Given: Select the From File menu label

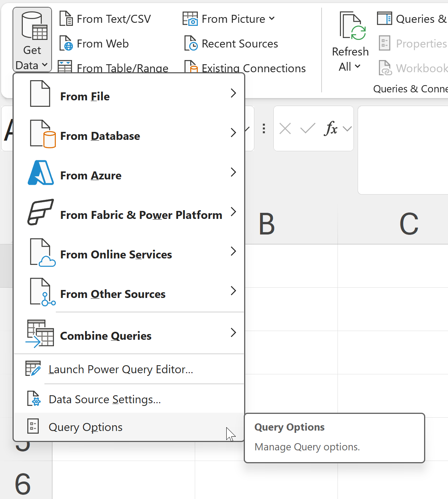Looking at the screenshot, I should coord(85,97).
